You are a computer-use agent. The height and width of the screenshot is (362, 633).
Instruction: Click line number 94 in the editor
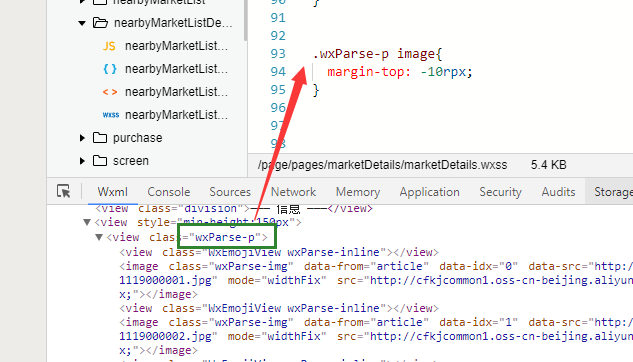pos(278,72)
